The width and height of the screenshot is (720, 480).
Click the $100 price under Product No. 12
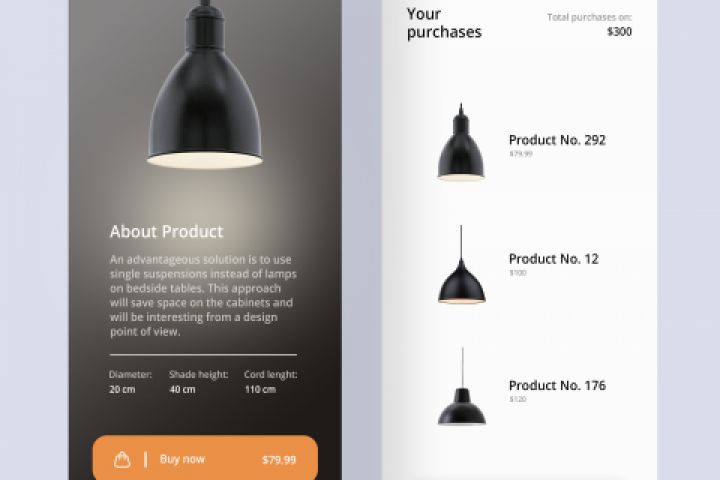coord(517,273)
